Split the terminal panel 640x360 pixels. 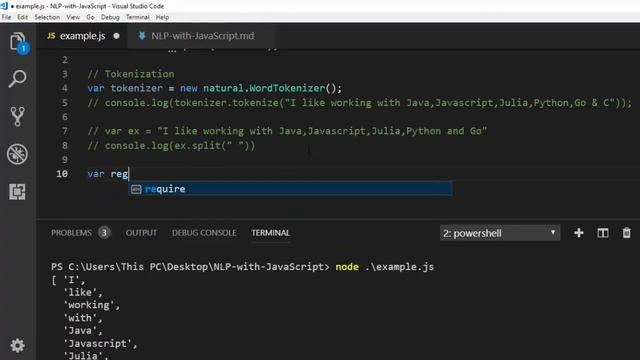coord(602,233)
